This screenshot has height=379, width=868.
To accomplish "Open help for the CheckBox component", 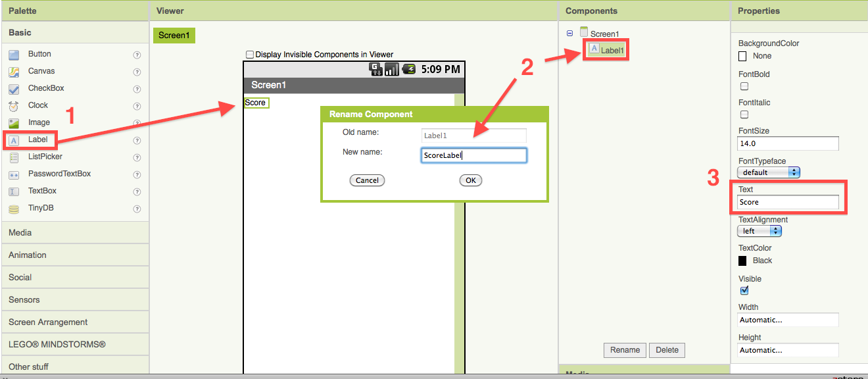I will [137, 89].
